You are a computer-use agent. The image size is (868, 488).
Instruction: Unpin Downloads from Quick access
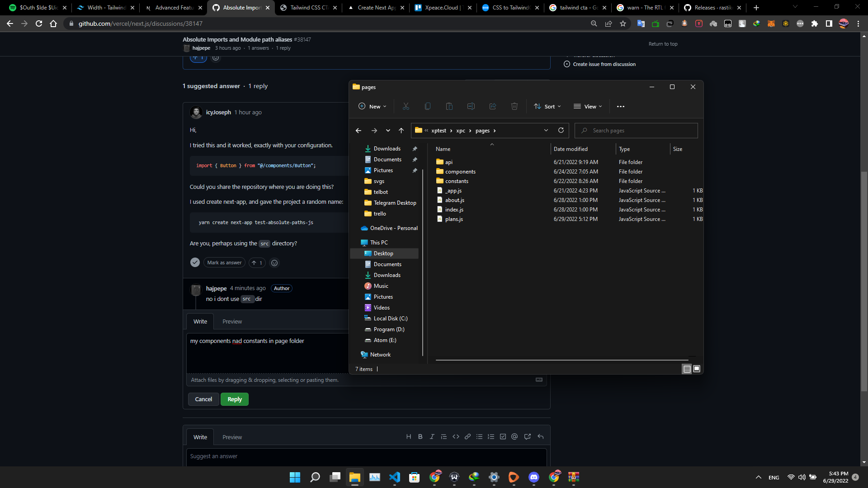[415, 148]
